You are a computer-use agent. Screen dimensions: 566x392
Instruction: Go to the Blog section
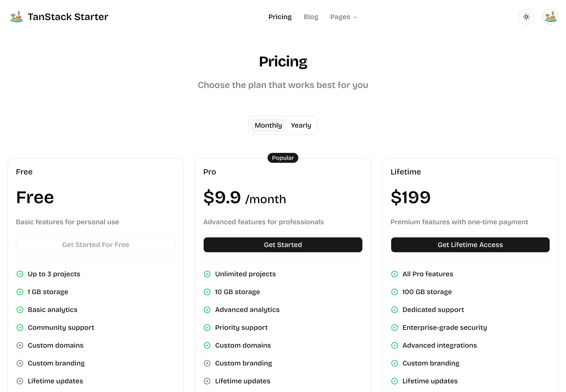tap(311, 17)
